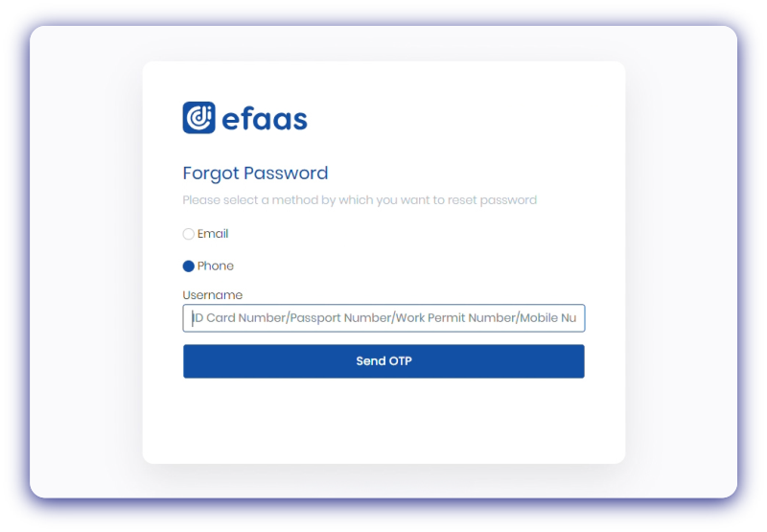767x532 pixels.
Task: Click the efaas logo icon
Action: [x=198, y=118]
